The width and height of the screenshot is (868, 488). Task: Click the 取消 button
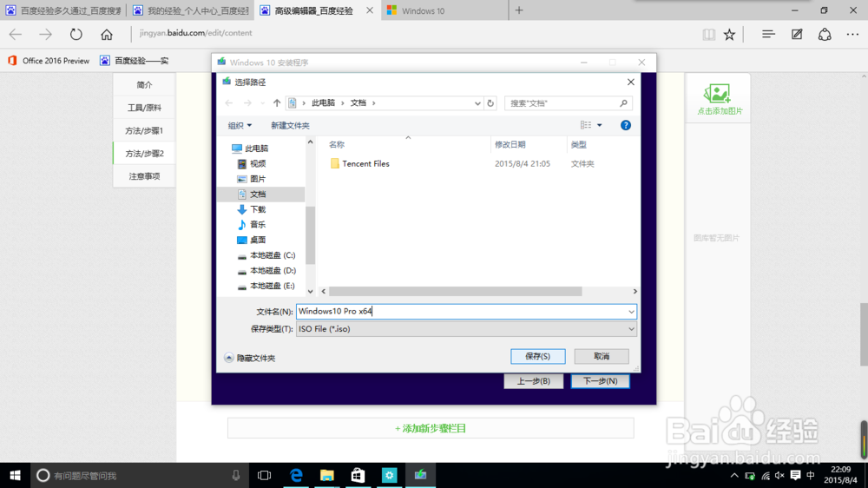click(x=602, y=356)
